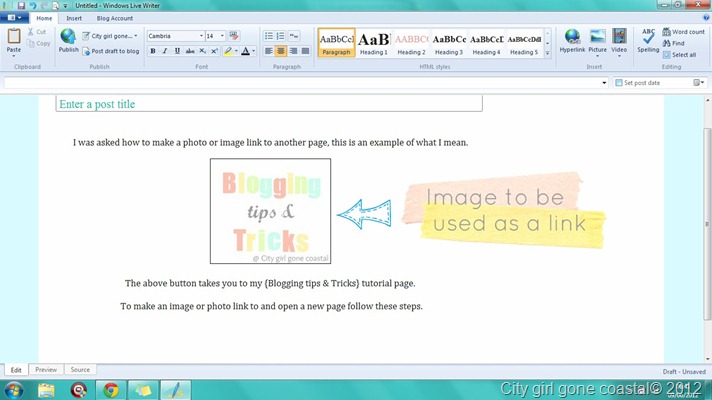712x400 pixels.
Task: Click Select all
Action: coord(679,55)
